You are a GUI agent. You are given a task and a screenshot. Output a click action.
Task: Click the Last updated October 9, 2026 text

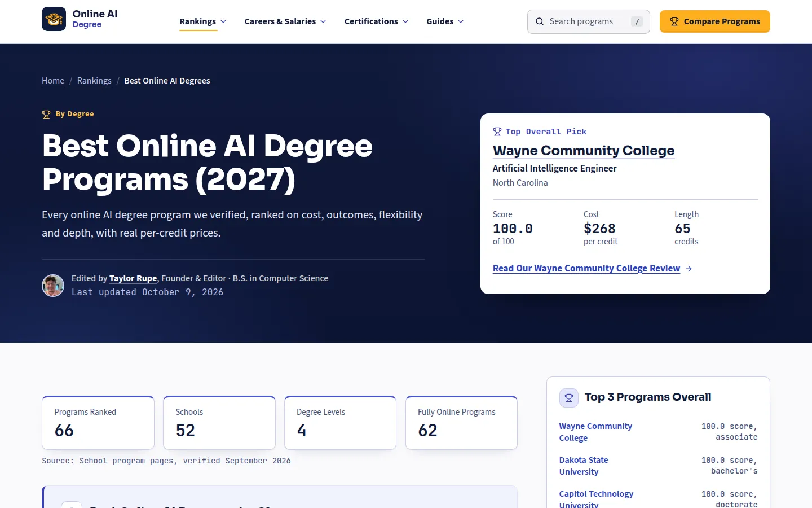click(x=147, y=292)
